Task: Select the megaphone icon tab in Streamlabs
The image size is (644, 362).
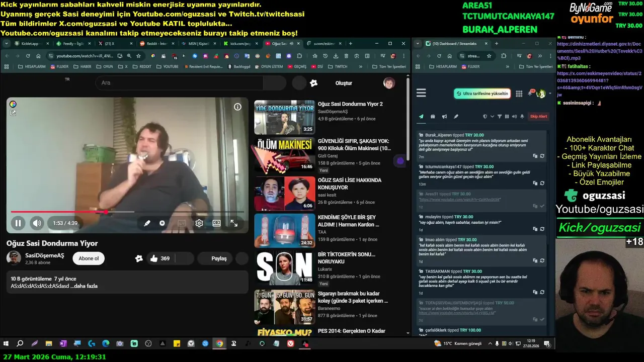Action: point(444,117)
